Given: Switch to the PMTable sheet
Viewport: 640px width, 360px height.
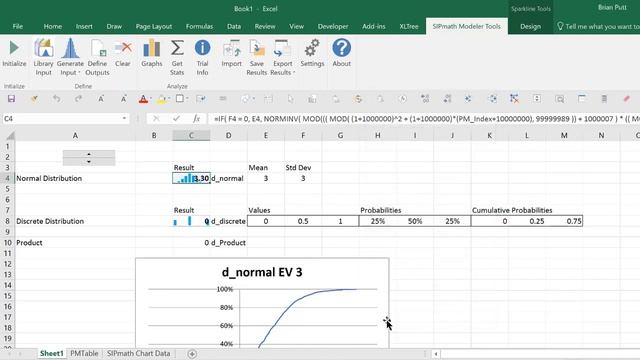Looking at the screenshot, I should (x=84, y=353).
